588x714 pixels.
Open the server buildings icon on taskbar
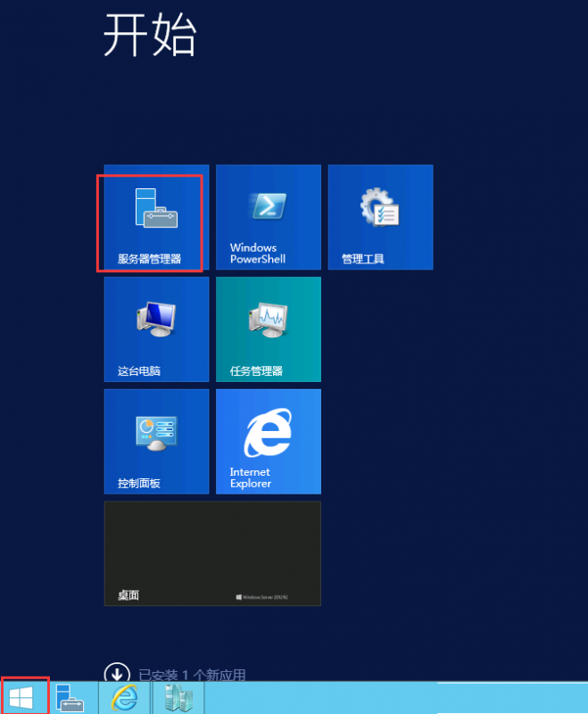tap(178, 698)
